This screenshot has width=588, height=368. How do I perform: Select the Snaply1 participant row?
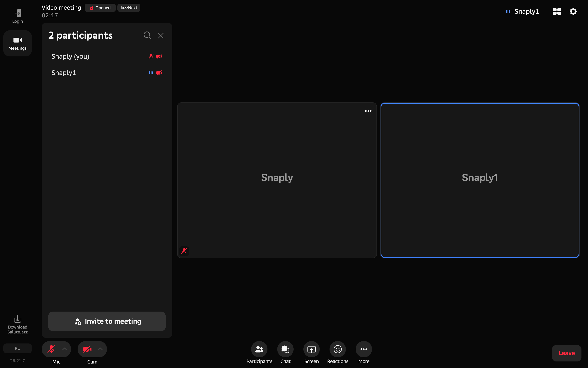[107, 73]
